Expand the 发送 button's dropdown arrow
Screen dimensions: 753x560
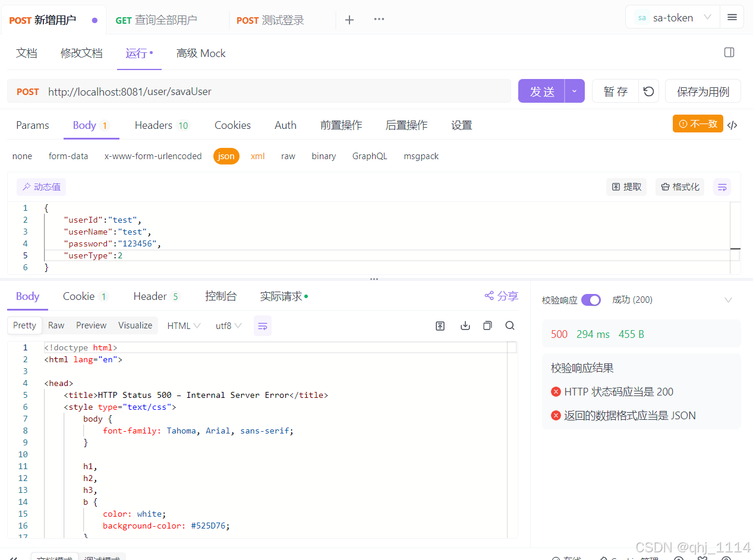pyautogui.click(x=574, y=91)
